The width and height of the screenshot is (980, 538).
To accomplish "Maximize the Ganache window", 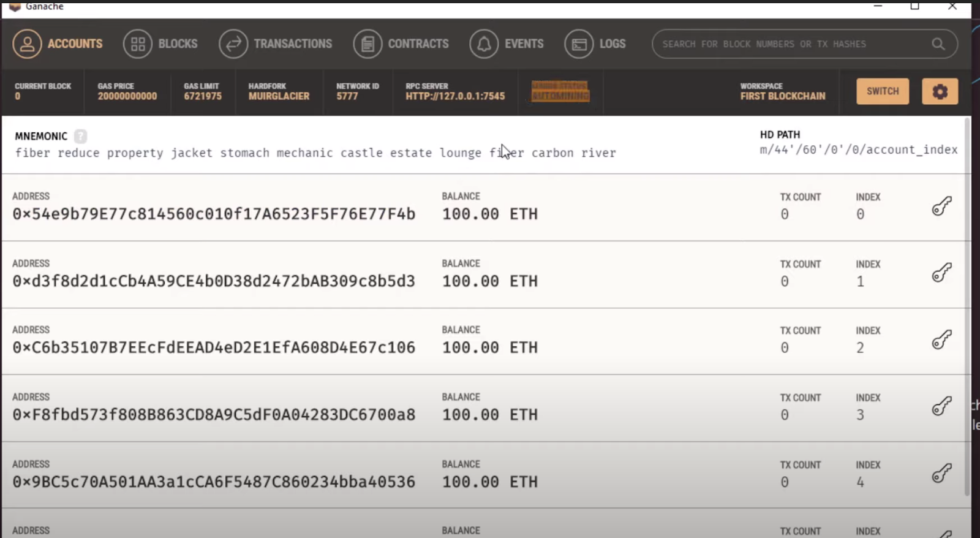I will click(914, 6).
